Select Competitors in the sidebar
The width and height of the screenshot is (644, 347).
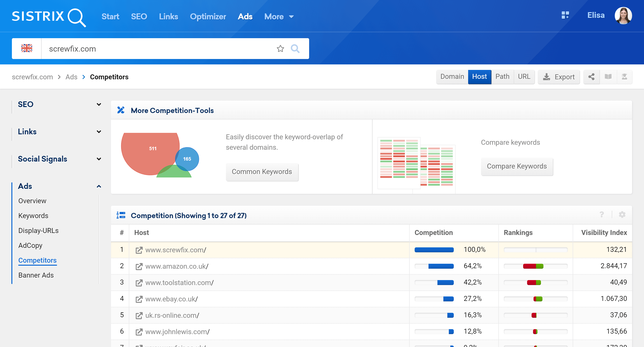coord(37,260)
